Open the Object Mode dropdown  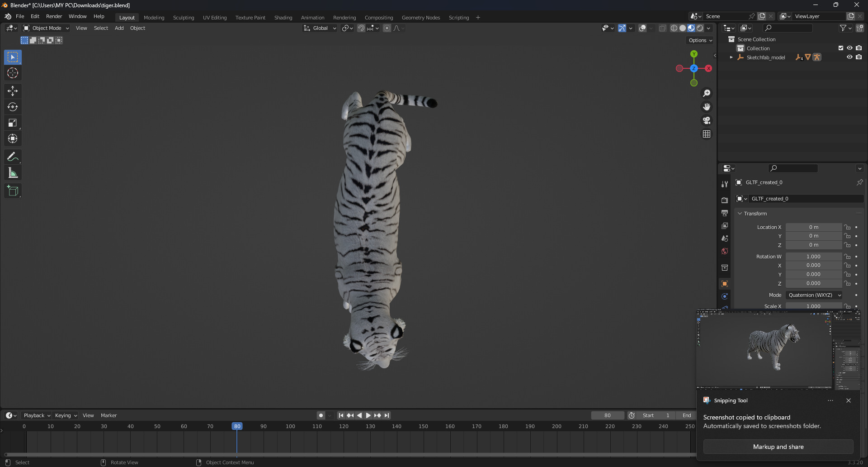(x=47, y=28)
